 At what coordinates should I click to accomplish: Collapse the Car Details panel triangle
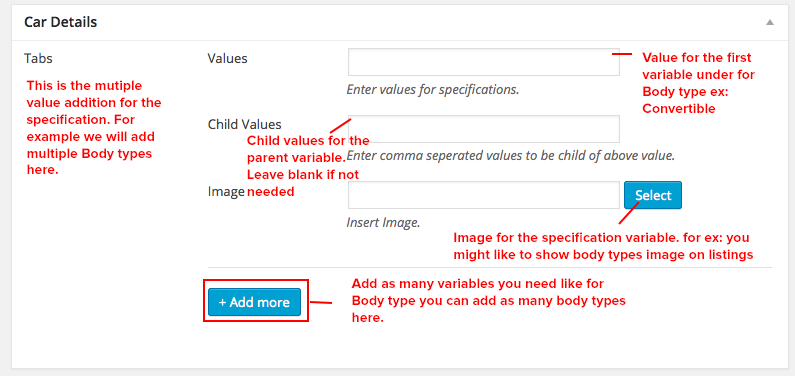tap(770, 22)
